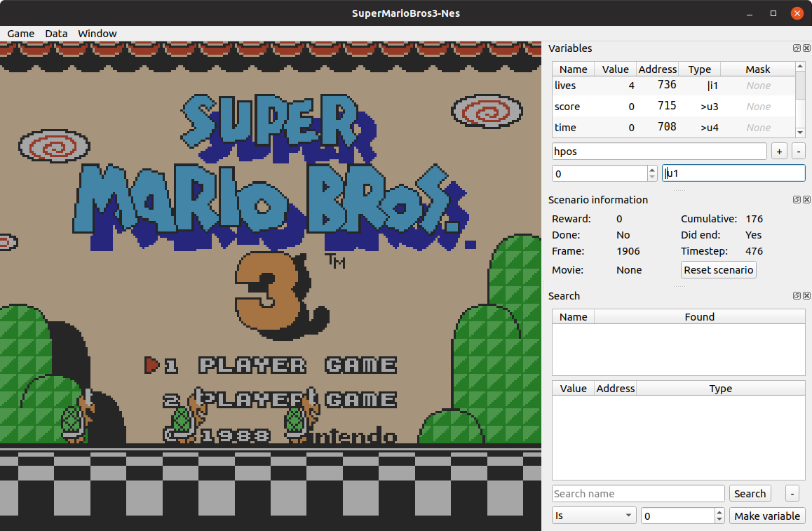The image size is (812, 531).
Task: Add variable with the plus button
Action: coord(779,152)
